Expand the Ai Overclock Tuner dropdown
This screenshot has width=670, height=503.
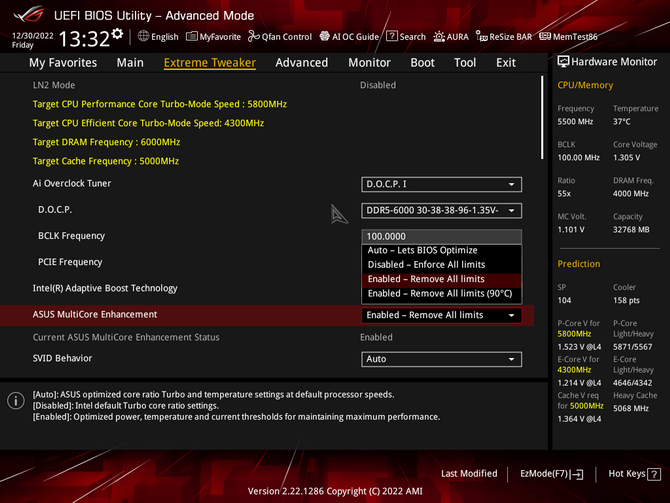pos(441,184)
